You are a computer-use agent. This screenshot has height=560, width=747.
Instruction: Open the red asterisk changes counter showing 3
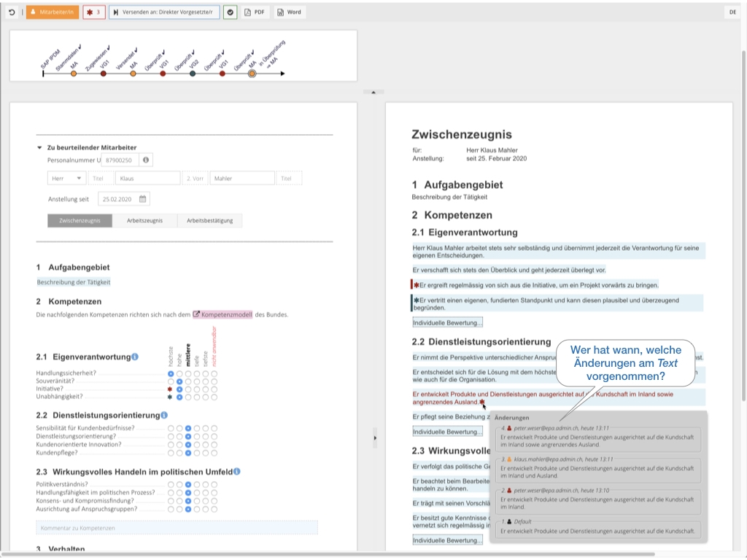94,12
